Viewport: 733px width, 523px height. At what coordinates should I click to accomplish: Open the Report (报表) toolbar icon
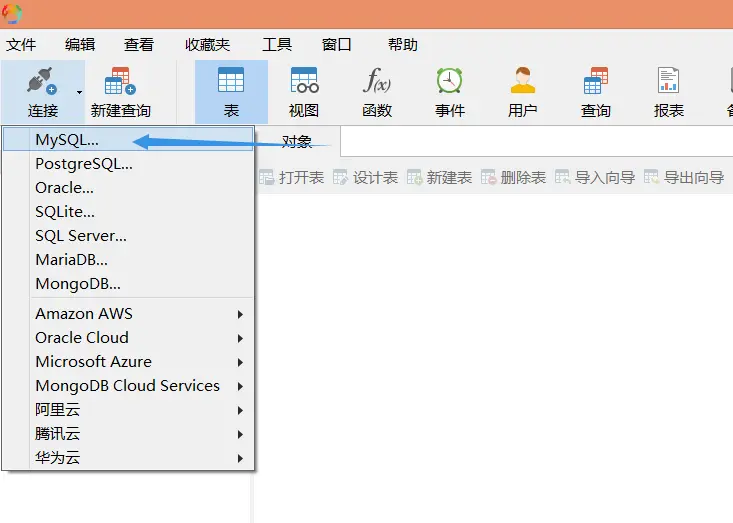[x=668, y=80]
